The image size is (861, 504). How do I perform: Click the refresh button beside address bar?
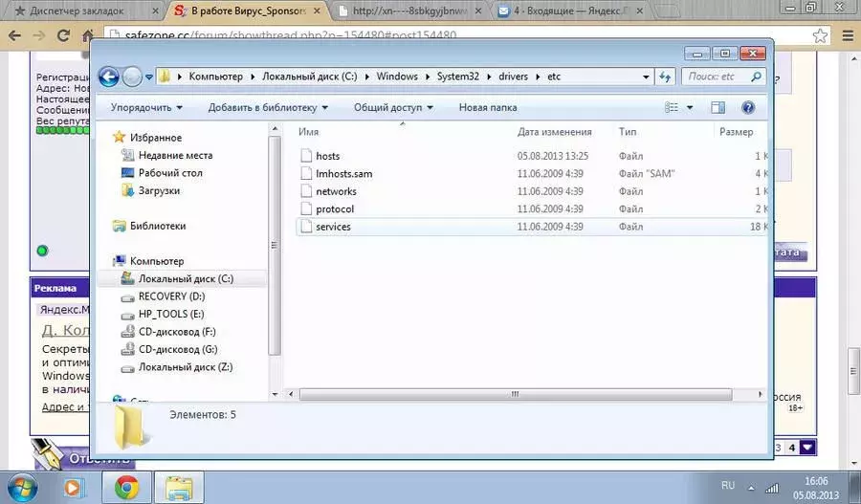pos(666,77)
